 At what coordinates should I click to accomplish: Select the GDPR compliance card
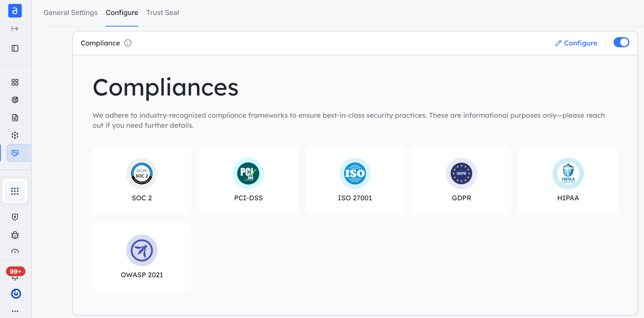[461, 180]
